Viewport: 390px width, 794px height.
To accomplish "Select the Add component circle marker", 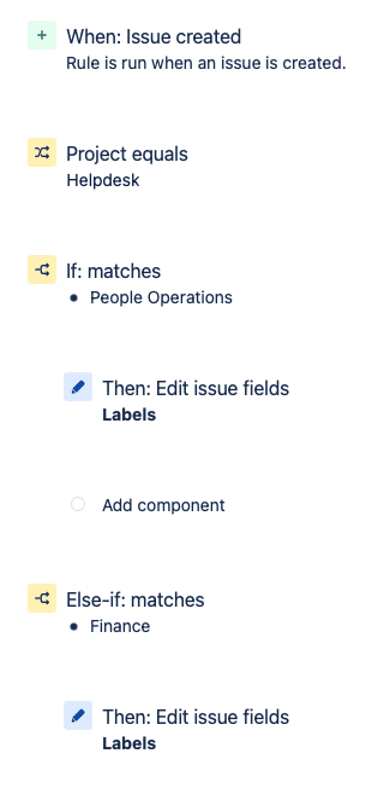I will point(78,504).
